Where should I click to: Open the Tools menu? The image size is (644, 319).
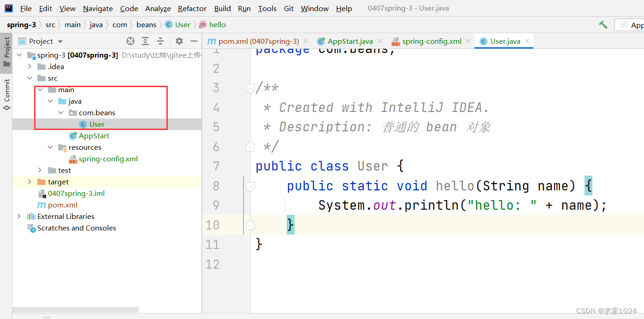[x=267, y=8]
